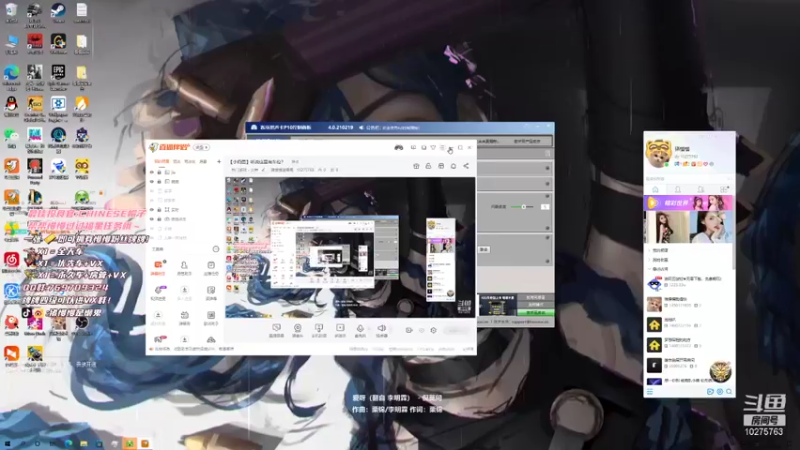Open settings gear icon below the stream preview
800x450 pixels.
click(433, 330)
